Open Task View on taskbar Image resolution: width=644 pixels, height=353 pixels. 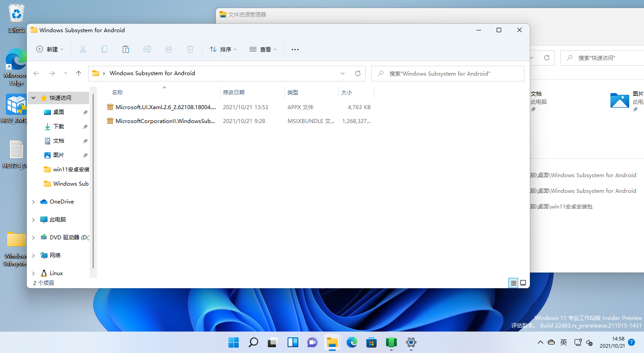point(273,343)
